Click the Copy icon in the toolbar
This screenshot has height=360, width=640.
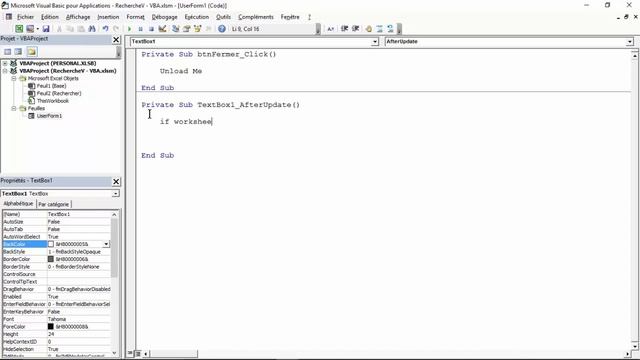point(70,29)
